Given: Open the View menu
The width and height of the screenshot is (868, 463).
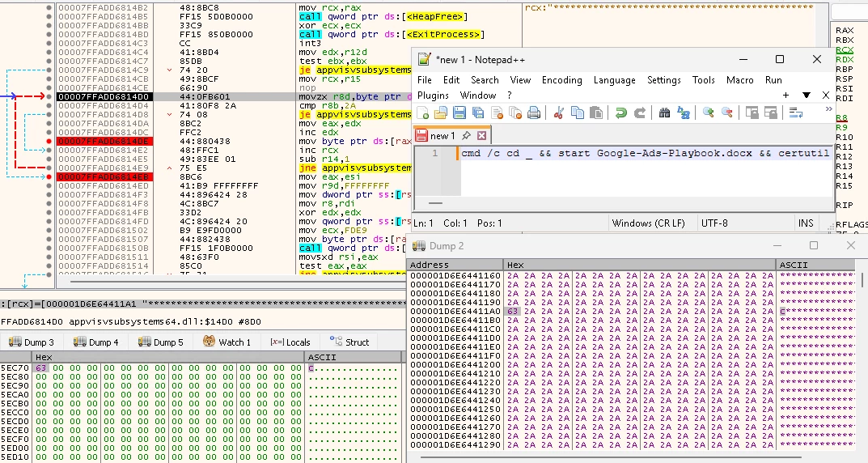Looking at the screenshot, I should 520,80.
